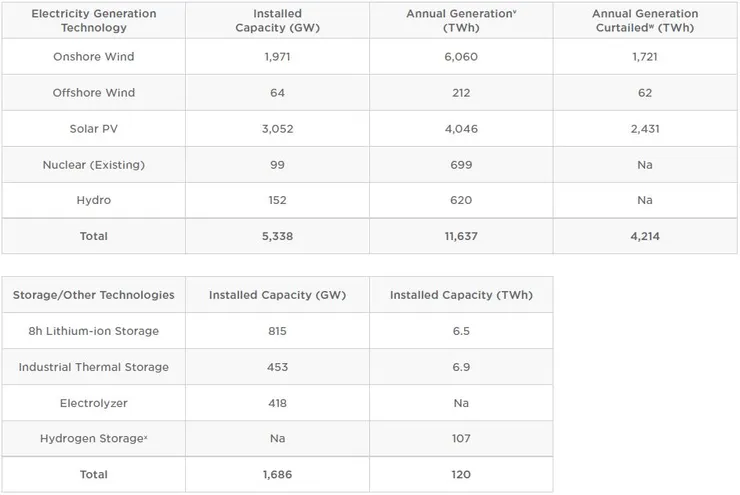This screenshot has width=740, height=495.
Task: Select Solar PV annual generation value 4,046
Action: [x=460, y=129]
